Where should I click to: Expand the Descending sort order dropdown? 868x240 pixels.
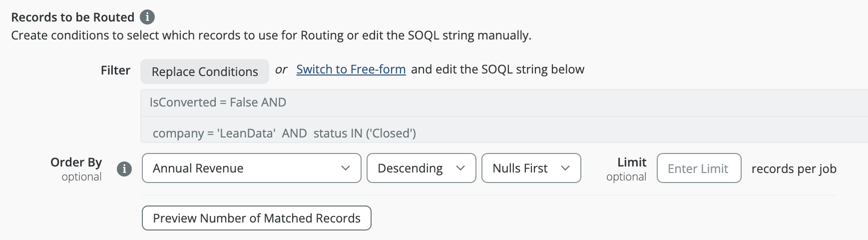click(x=421, y=168)
